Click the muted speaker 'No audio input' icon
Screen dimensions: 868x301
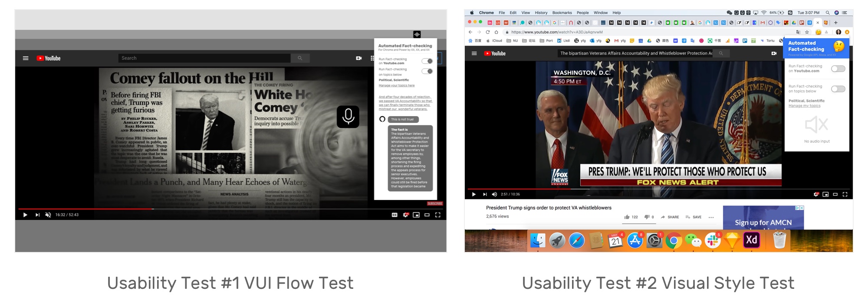[816, 124]
